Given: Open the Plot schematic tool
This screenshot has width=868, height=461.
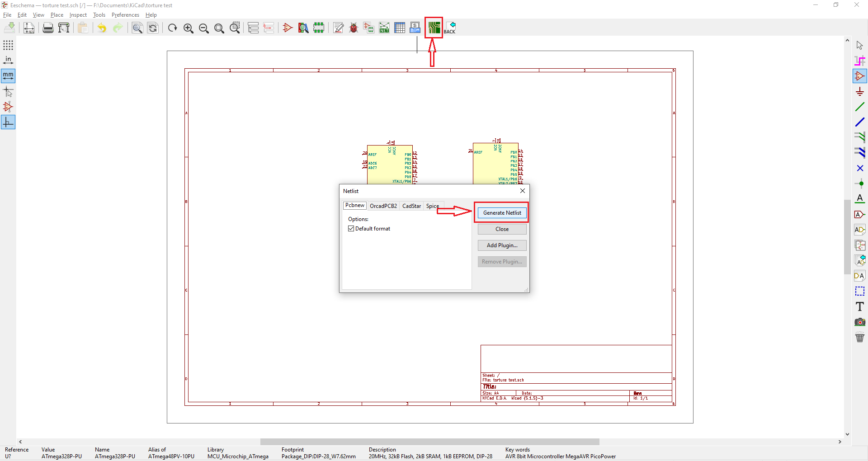Looking at the screenshot, I should pyautogui.click(x=64, y=28).
